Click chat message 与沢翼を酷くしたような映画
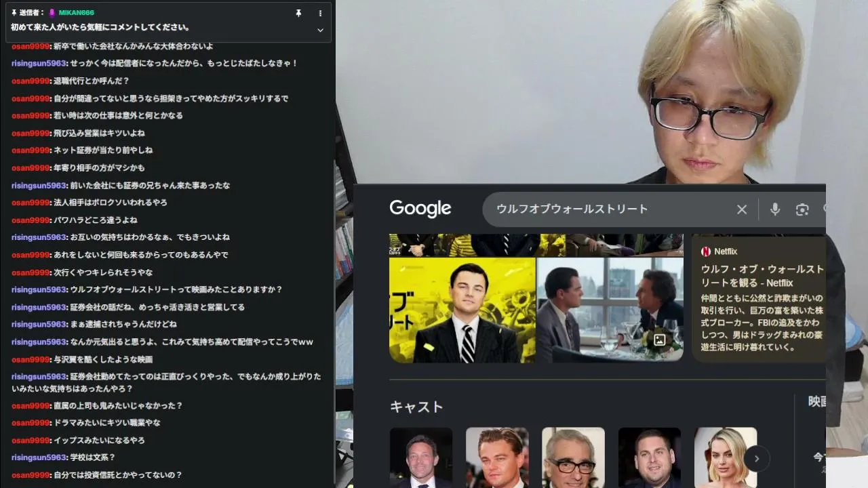Image resolution: width=868 pixels, height=488 pixels. coord(103,360)
